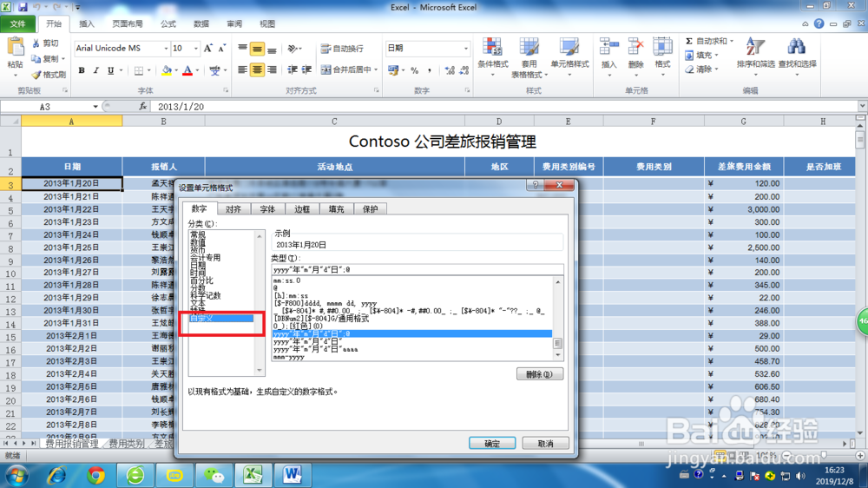Image resolution: width=868 pixels, height=488 pixels.
Task: Switch to the 视图 ribbon tab
Action: (x=267, y=23)
